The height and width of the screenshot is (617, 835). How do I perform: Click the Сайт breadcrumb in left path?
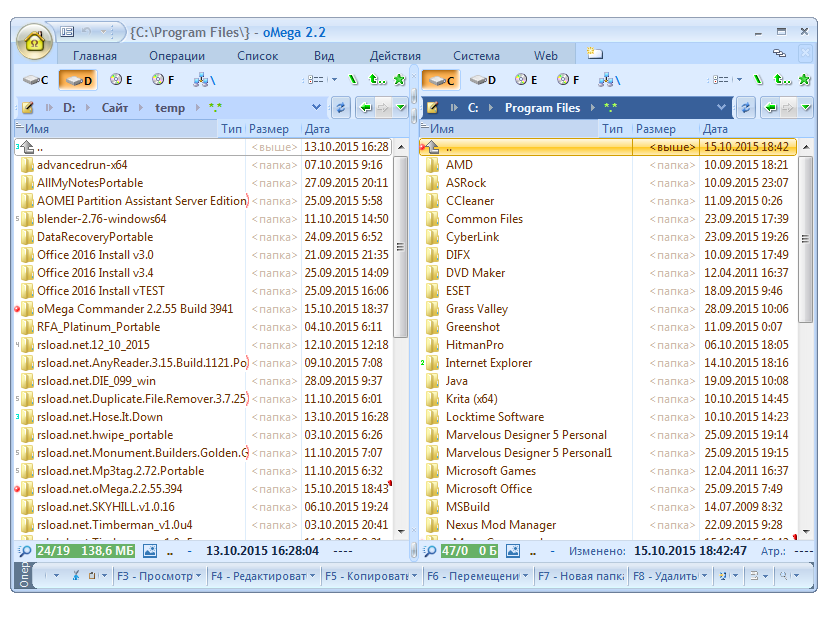click(x=114, y=108)
